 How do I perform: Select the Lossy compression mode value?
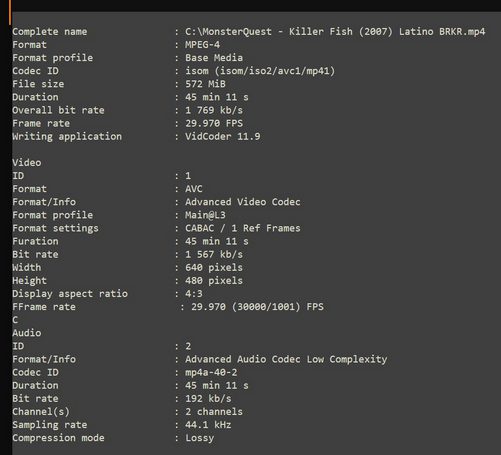[199, 438]
